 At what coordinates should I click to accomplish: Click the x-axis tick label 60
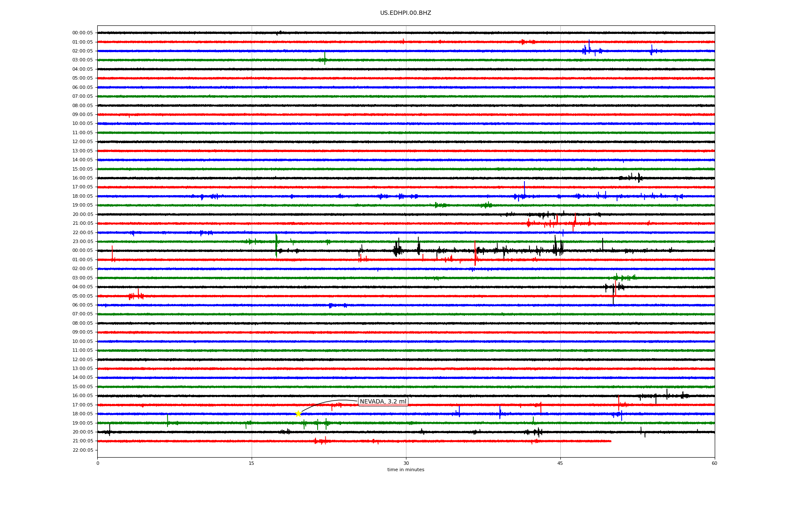point(714,463)
